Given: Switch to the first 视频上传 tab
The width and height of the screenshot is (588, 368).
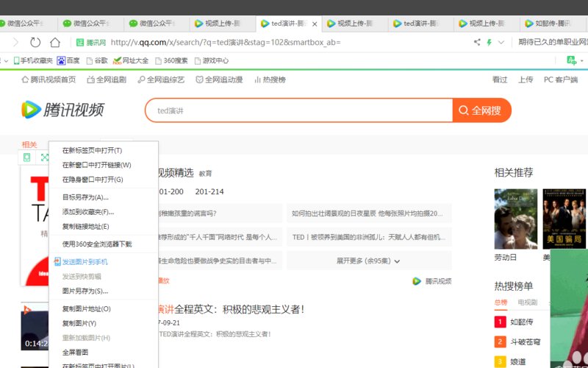Looking at the screenshot, I should point(223,24).
